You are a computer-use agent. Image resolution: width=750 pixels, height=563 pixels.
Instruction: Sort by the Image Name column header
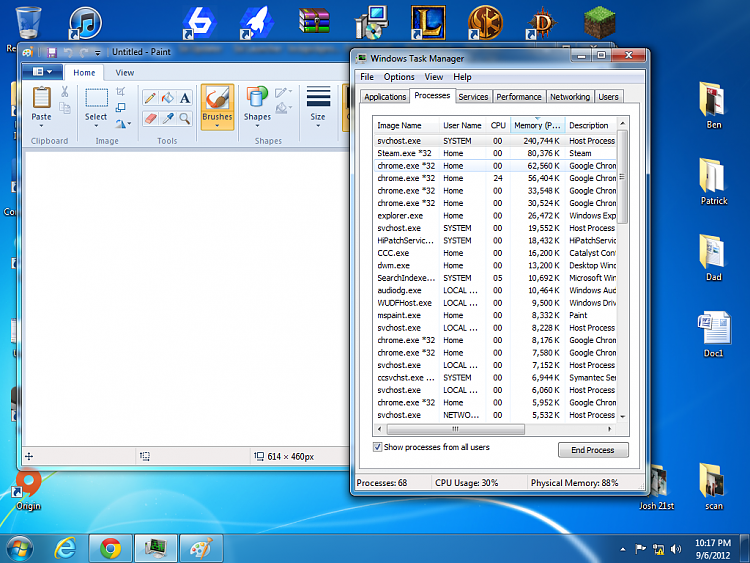(x=406, y=125)
